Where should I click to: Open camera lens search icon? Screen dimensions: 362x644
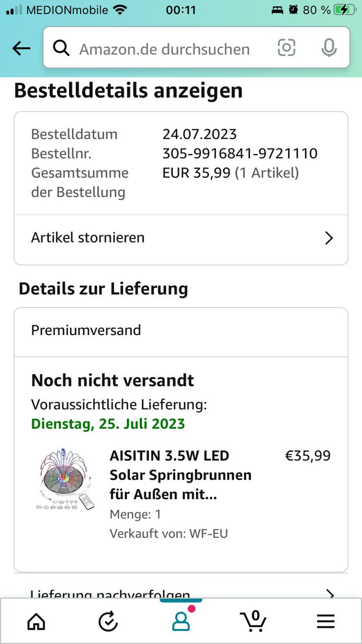[x=286, y=48]
